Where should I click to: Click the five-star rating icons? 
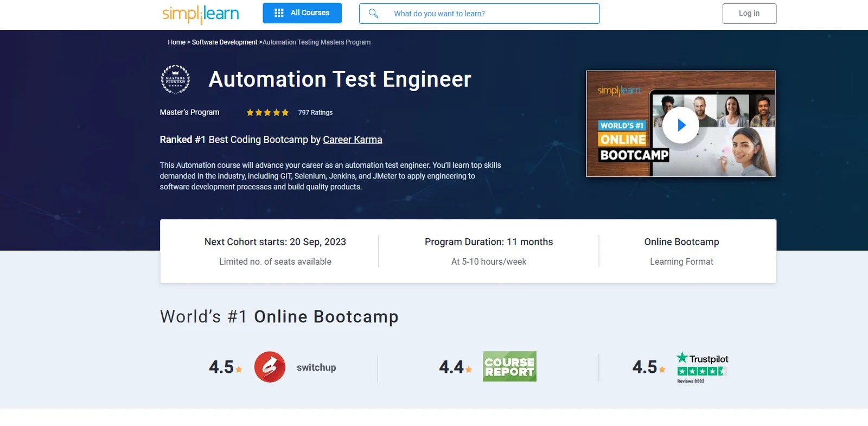(x=267, y=112)
